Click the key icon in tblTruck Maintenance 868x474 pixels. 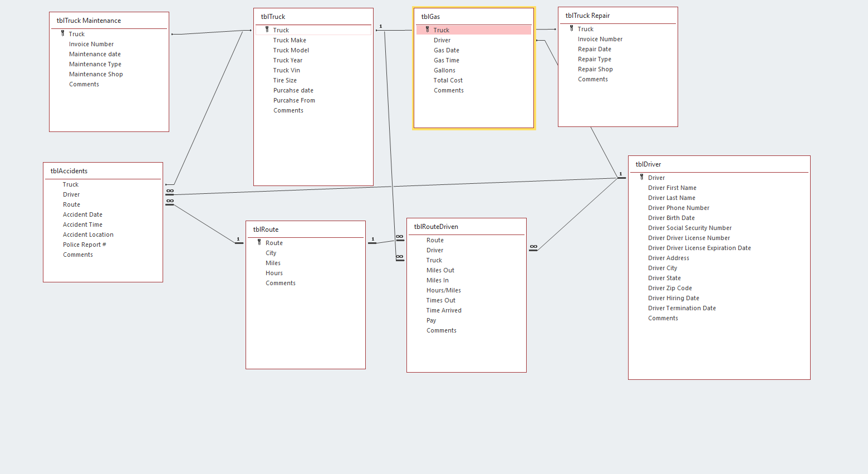(63, 33)
